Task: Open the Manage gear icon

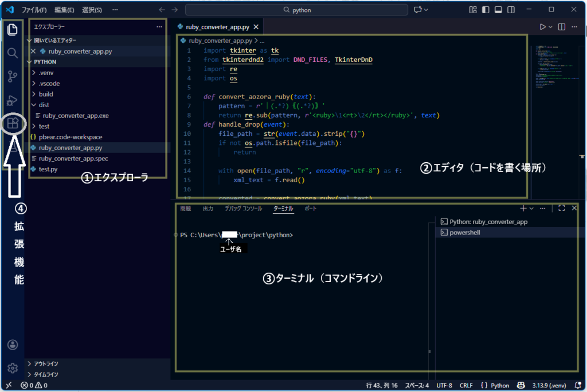Action: click(x=12, y=367)
